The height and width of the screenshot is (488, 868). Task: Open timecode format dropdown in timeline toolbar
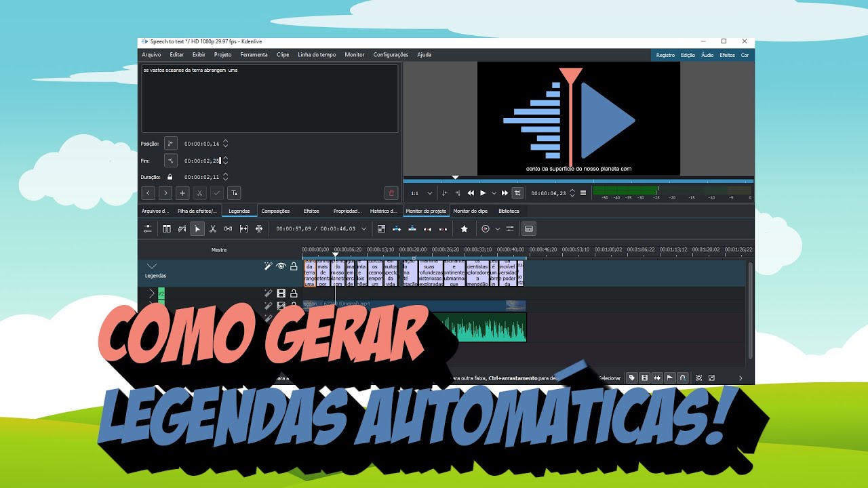coord(363,229)
